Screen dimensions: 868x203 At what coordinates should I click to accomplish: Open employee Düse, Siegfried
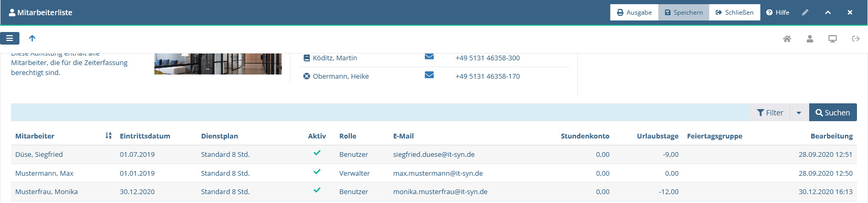[x=39, y=155]
